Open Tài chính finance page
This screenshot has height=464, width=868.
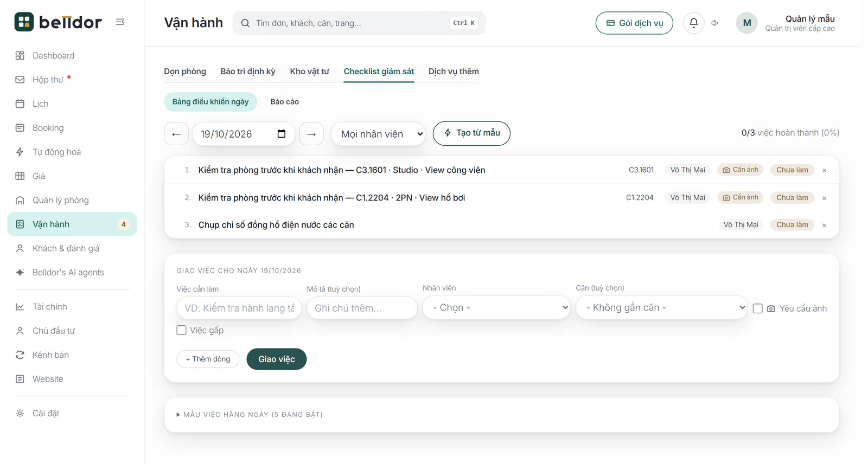[72, 307]
